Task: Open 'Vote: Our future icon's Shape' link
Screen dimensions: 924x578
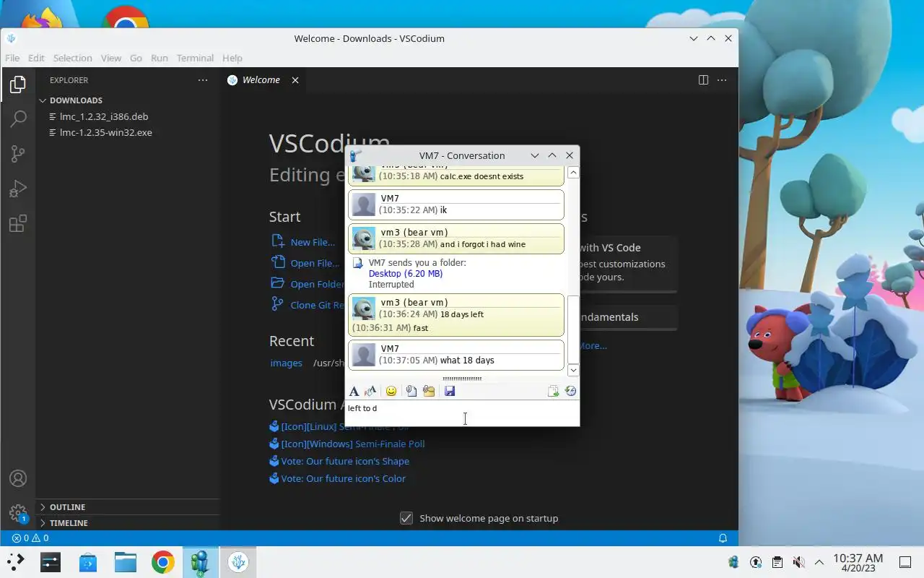Action: tap(345, 461)
